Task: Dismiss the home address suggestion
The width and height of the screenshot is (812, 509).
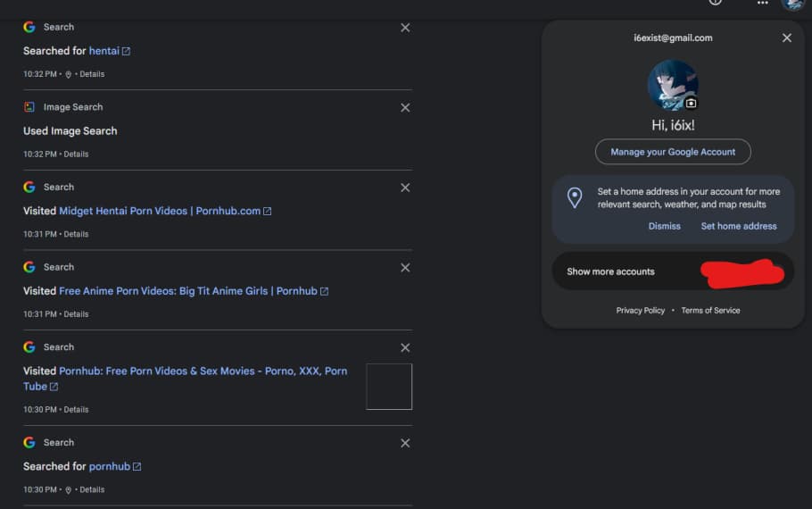Action: [664, 226]
